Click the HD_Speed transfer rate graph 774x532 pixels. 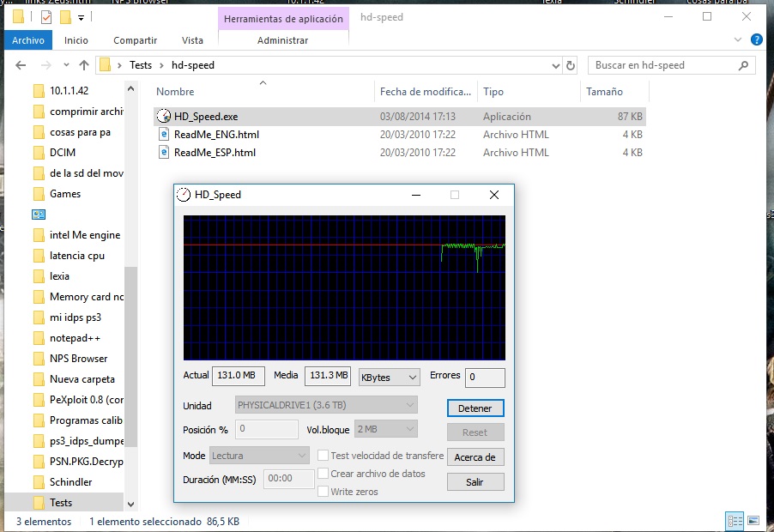click(345, 287)
